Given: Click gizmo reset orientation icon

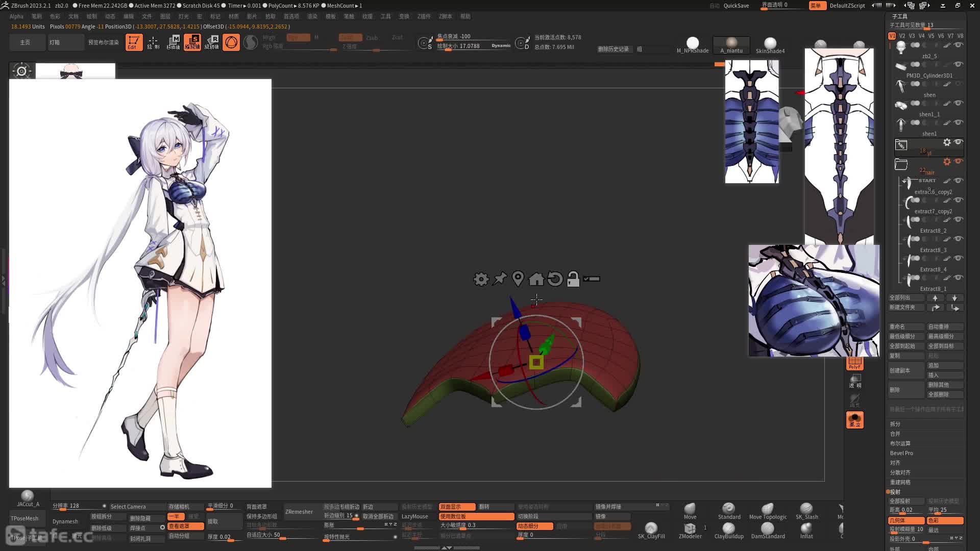Looking at the screenshot, I should point(555,279).
